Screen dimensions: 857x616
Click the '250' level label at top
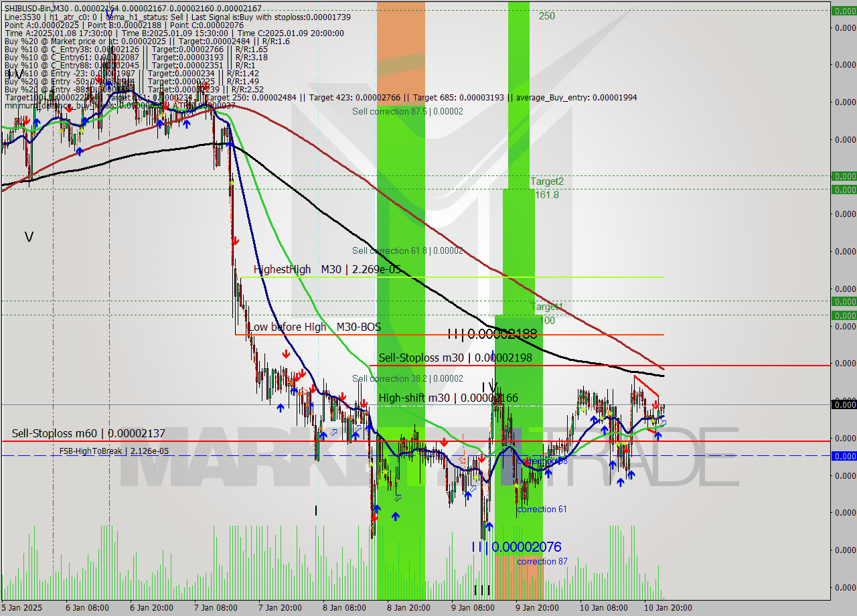coord(546,16)
